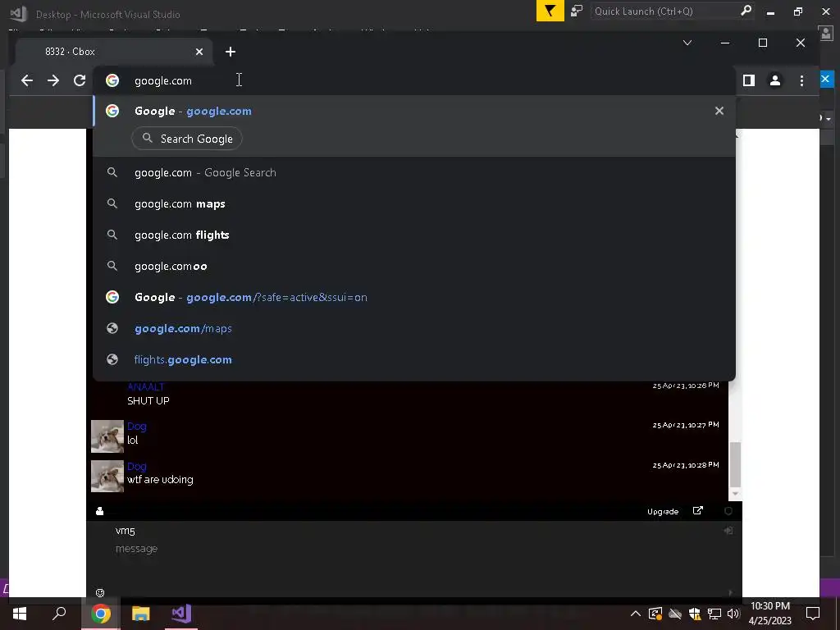Click the wtf are udoing message
This screenshot has width=840, height=630.
[x=160, y=479]
